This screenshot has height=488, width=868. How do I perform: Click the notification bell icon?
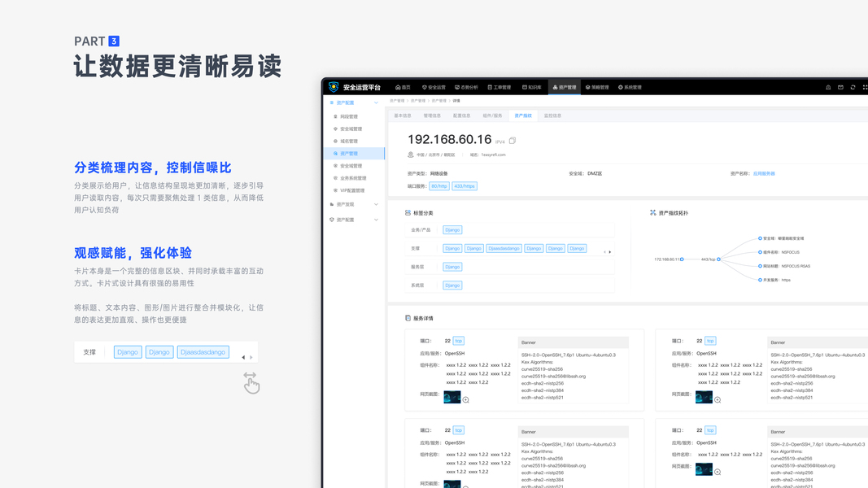pyautogui.click(x=828, y=87)
